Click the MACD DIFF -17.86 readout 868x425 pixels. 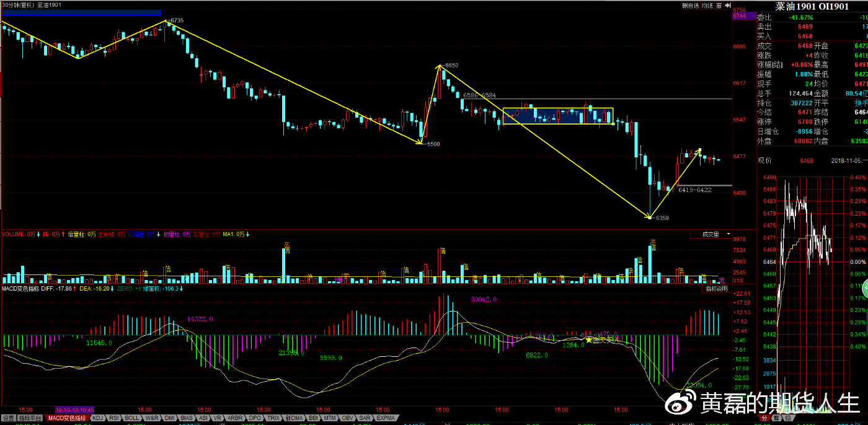pos(56,289)
